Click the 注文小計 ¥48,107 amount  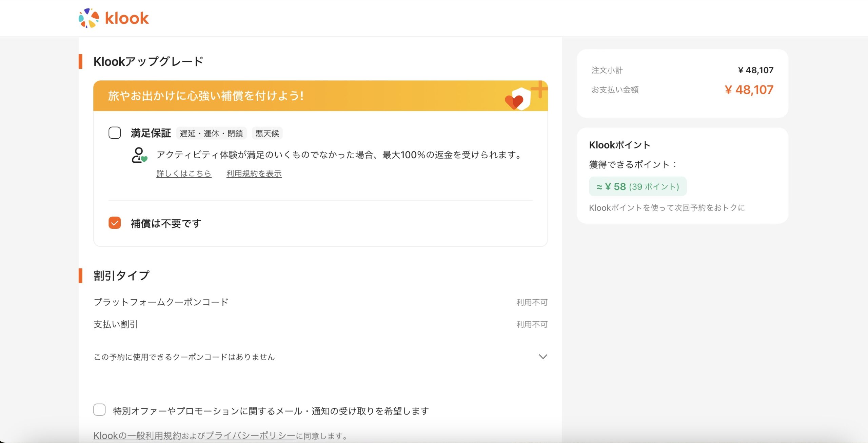click(756, 70)
